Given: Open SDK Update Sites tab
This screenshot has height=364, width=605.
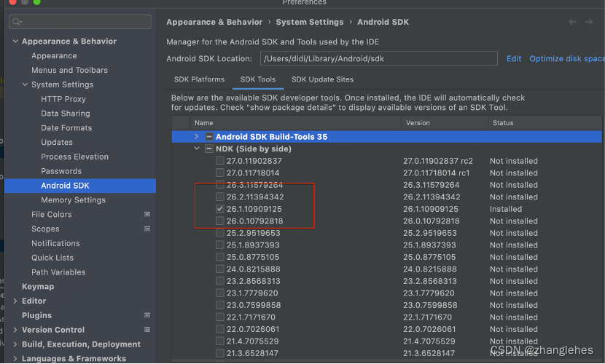Looking at the screenshot, I should coord(323,79).
